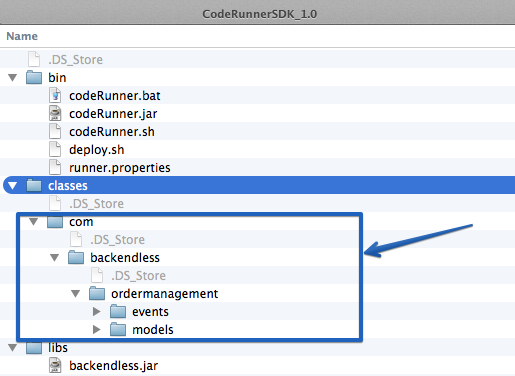Click the bin folder icon

click(x=34, y=78)
